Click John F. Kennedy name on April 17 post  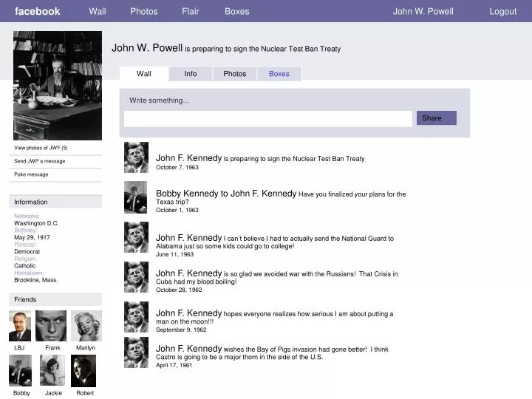pos(188,349)
